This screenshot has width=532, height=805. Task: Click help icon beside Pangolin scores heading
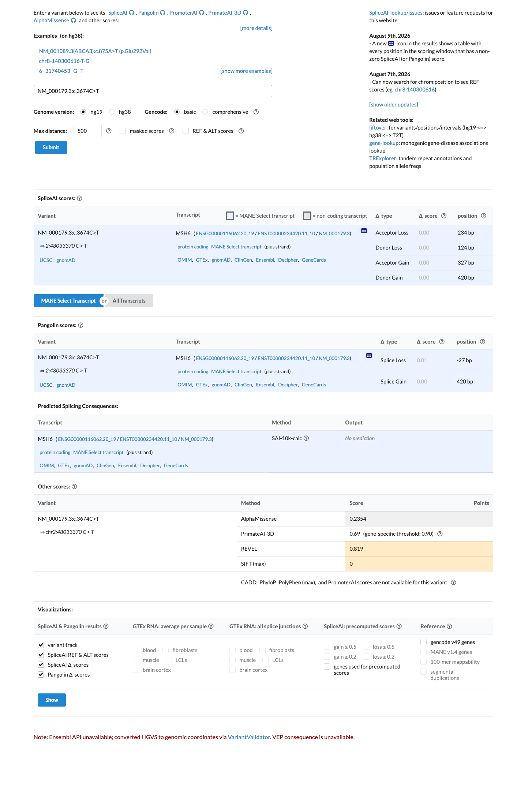[81, 325]
